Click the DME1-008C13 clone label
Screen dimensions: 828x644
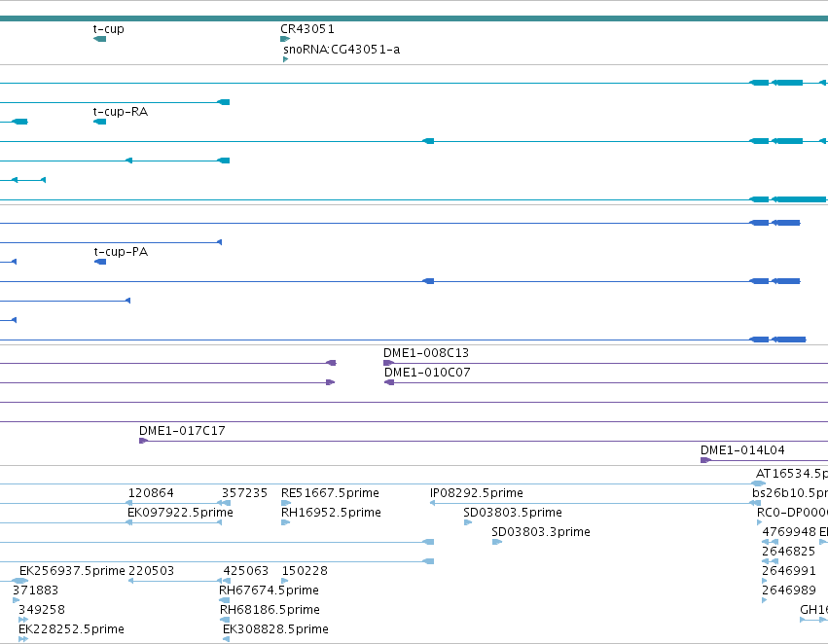426,352
